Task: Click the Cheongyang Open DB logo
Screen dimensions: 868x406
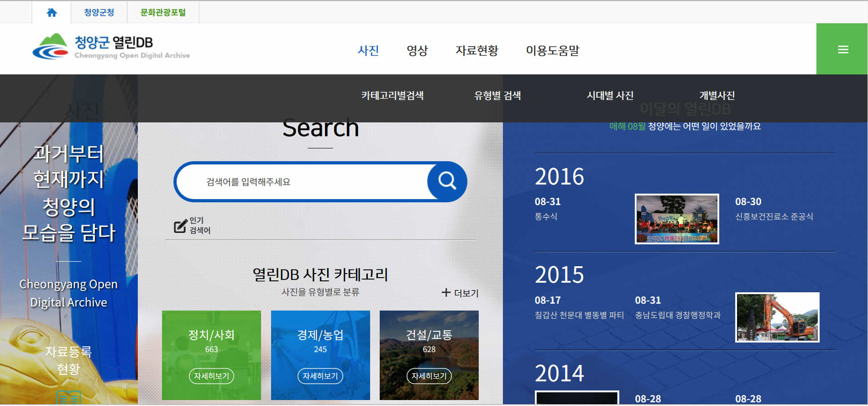Action: click(x=111, y=47)
